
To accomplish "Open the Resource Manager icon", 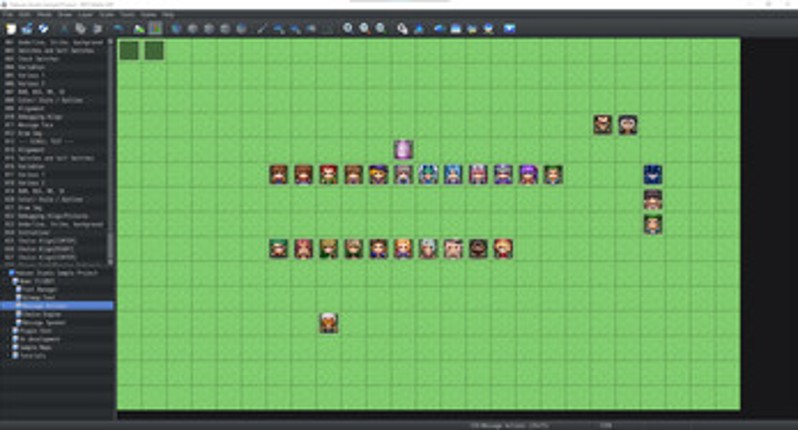I will (x=472, y=28).
